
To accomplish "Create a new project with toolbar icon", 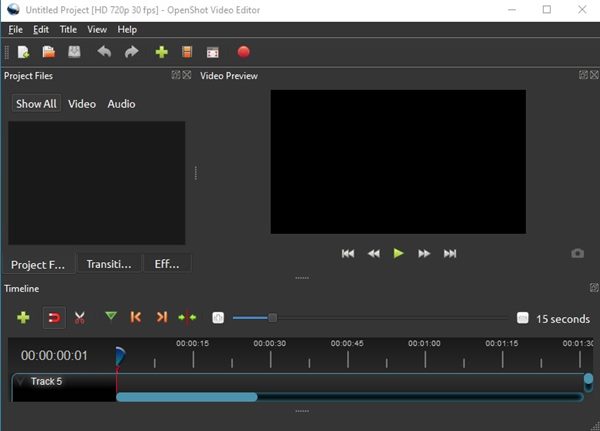I will (23, 52).
